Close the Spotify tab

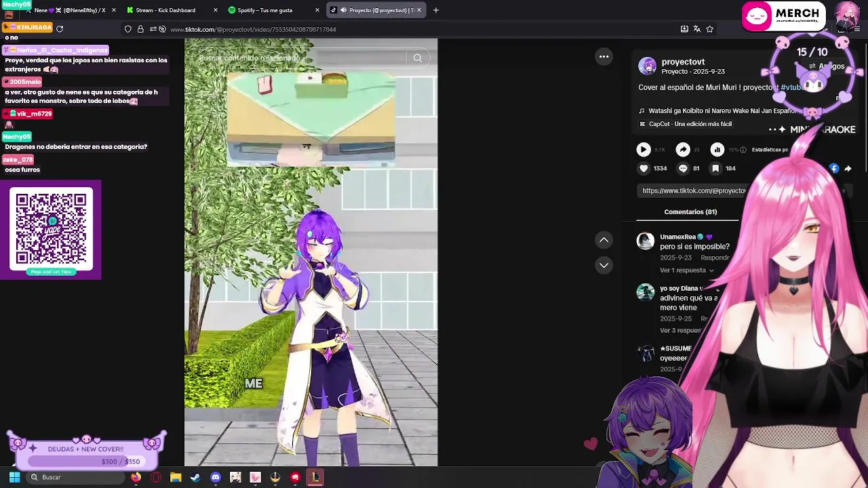coord(317,10)
